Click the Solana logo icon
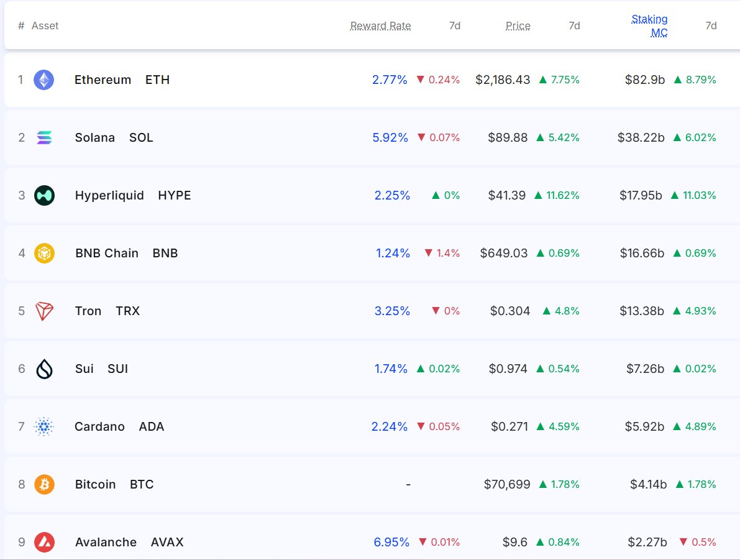 pos(44,137)
